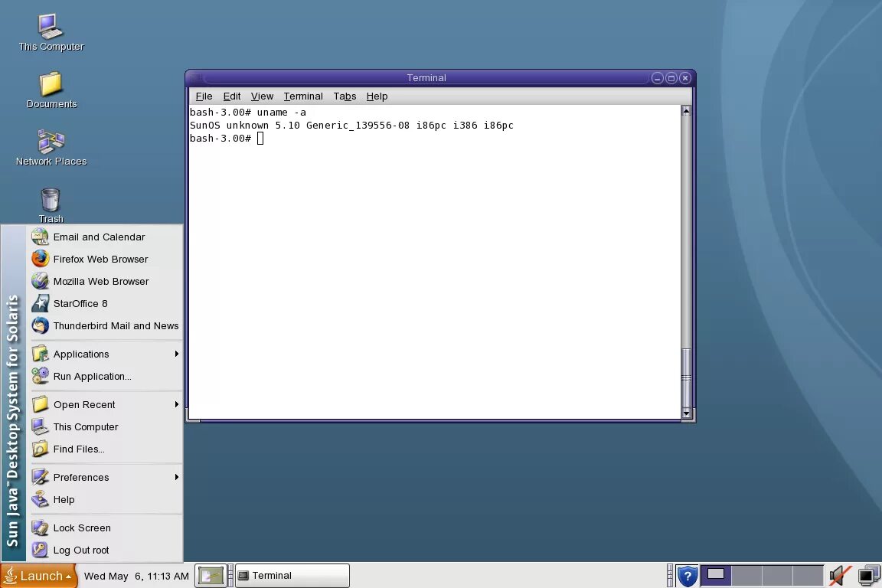Expand the Preferences submenu
882x588 pixels.
(105, 477)
